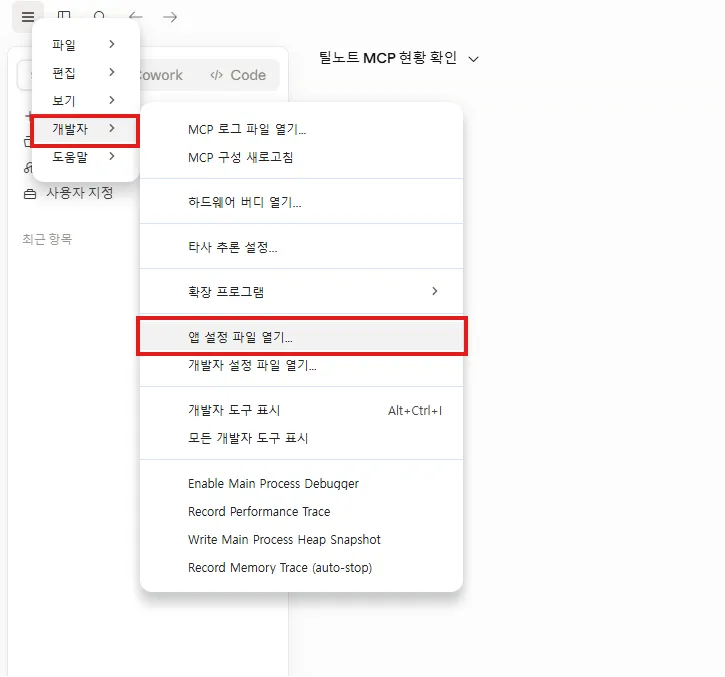
Task: Toggle the sidebar panel icon
Action: pos(64,15)
